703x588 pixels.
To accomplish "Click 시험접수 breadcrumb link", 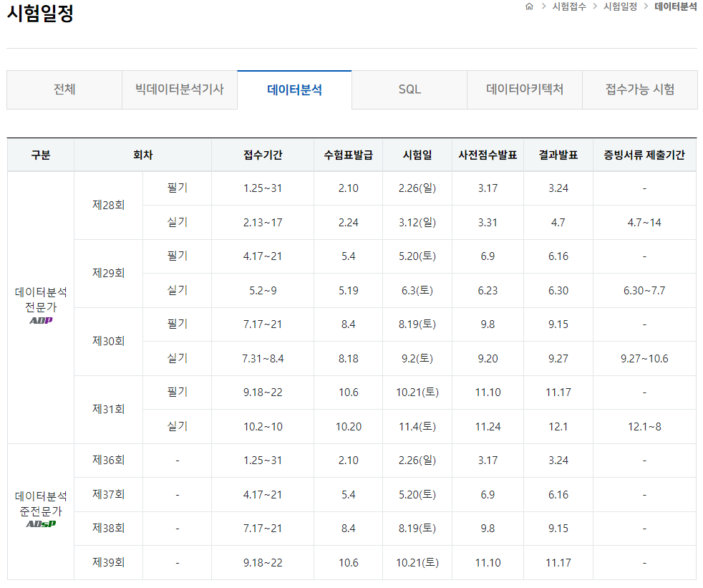I will [569, 6].
